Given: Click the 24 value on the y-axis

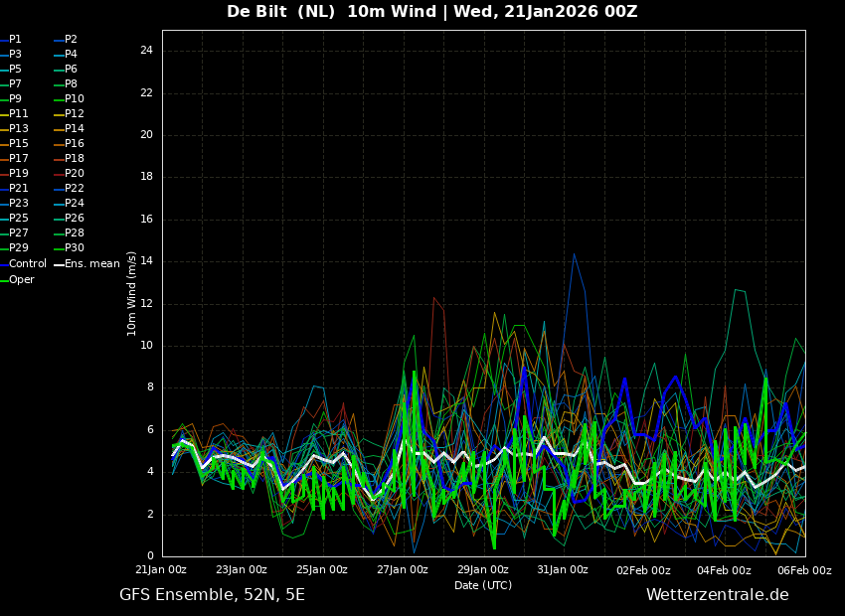Looking at the screenshot, I should tap(145, 51).
